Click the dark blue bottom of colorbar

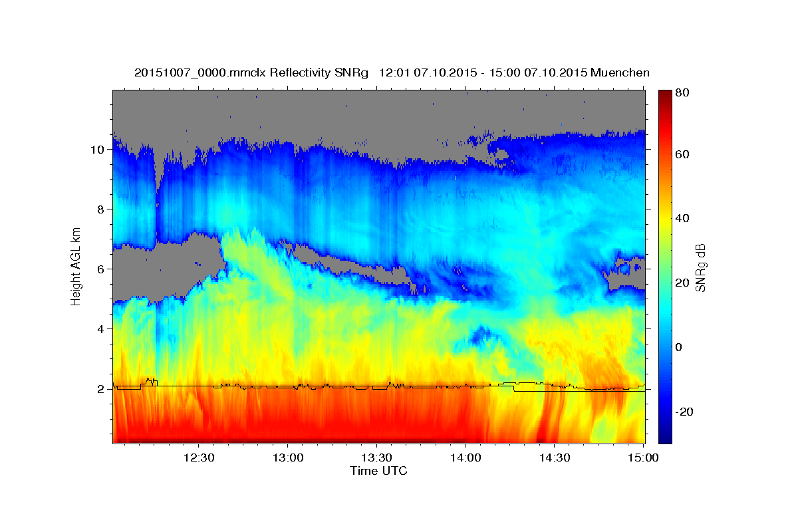(x=665, y=438)
